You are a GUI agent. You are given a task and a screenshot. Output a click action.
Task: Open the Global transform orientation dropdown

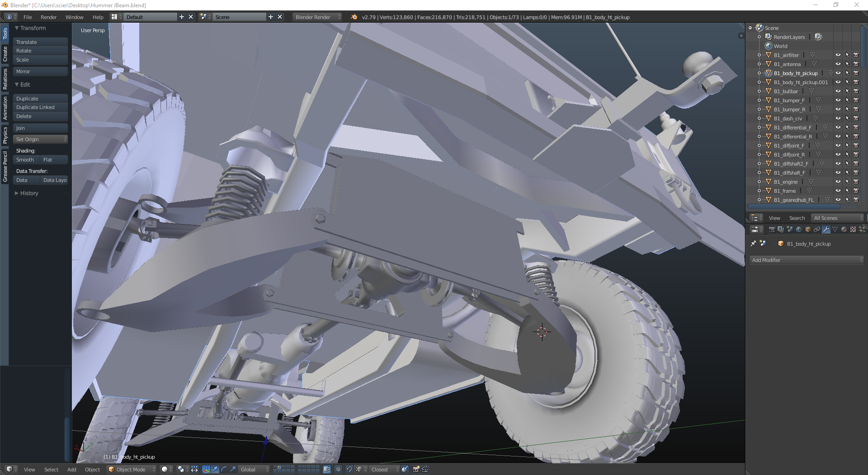click(254, 470)
